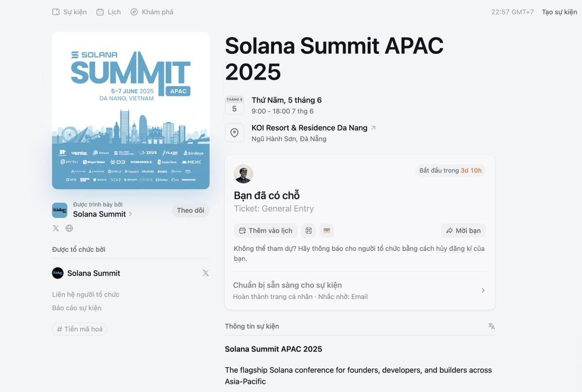The height and width of the screenshot is (392, 582).
Task: Click the Ticket: General Entry text
Action: (274, 209)
